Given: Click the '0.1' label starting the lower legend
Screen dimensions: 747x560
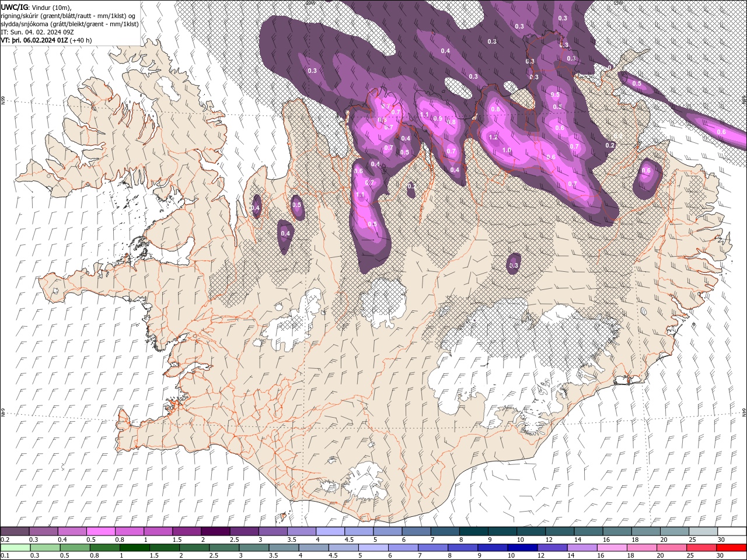Looking at the screenshot, I should pos(5,556).
